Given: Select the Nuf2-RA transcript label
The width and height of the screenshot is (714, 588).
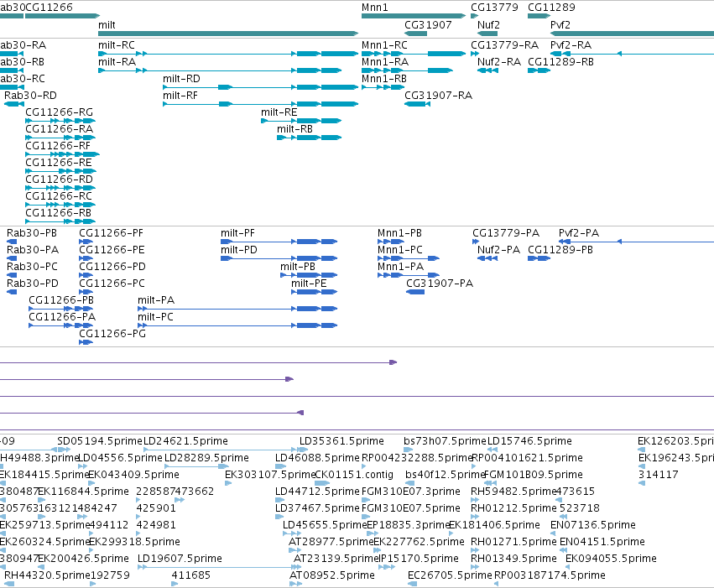Looking at the screenshot, I should (498, 62).
